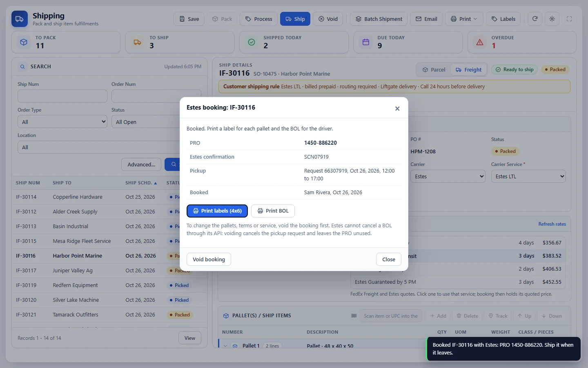The image size is (588, 368).
Task: Select shipment row IF-30119 Redfern Equipment
Action: (109, 285)
